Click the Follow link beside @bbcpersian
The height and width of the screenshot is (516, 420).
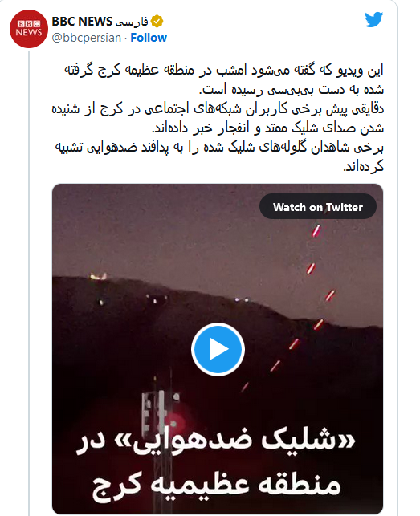click(x=149, y=38)
